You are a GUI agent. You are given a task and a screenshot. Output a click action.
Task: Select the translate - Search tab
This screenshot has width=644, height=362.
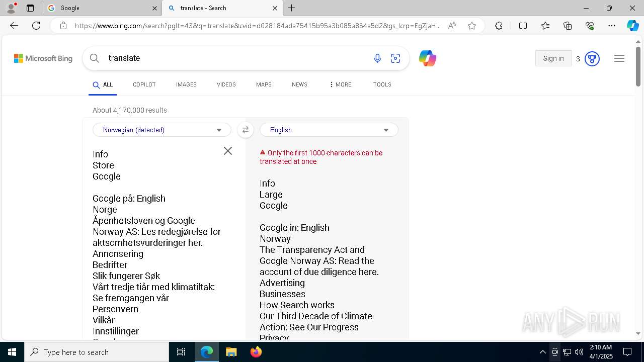pyautogui.click(x=222, y=8)
